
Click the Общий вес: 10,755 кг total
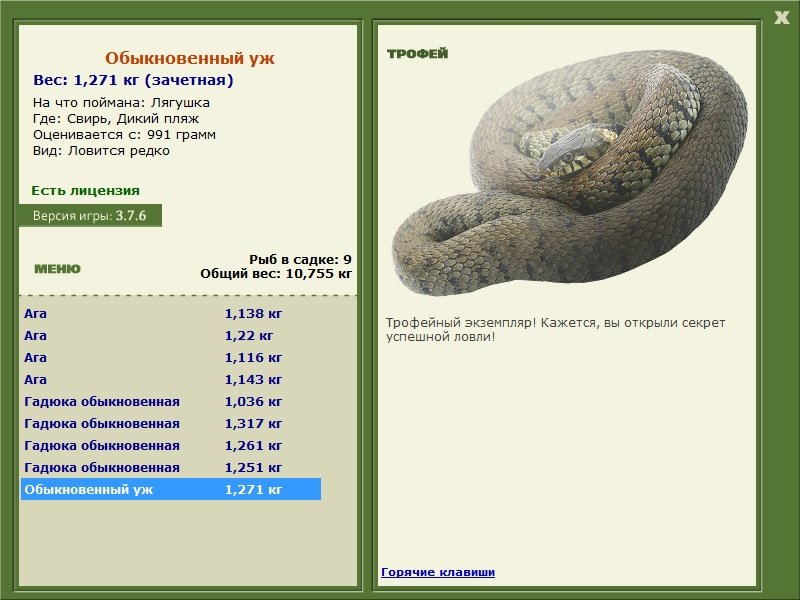276,273
